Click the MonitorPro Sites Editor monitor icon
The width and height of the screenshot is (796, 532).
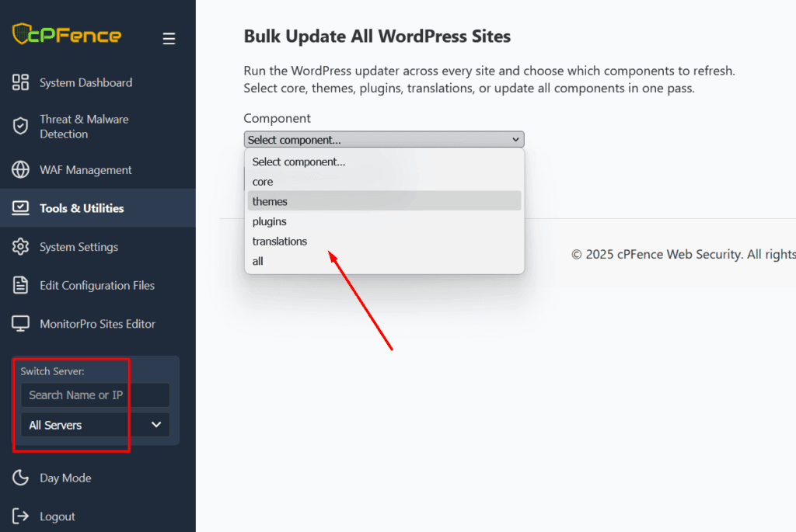click(x=21, y=324)
